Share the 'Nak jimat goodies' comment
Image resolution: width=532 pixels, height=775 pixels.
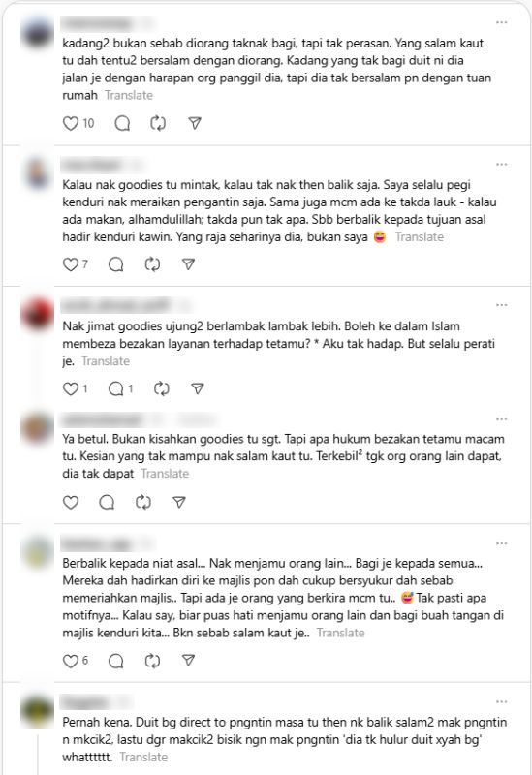pyautogui.click(x=198, y=389)
